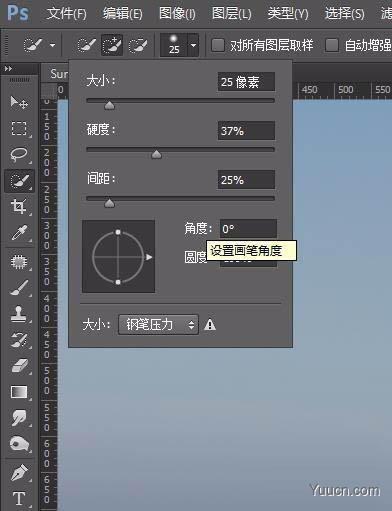Click the 25% spacing input field
The image size is (392, 511).
click(246, 180)
